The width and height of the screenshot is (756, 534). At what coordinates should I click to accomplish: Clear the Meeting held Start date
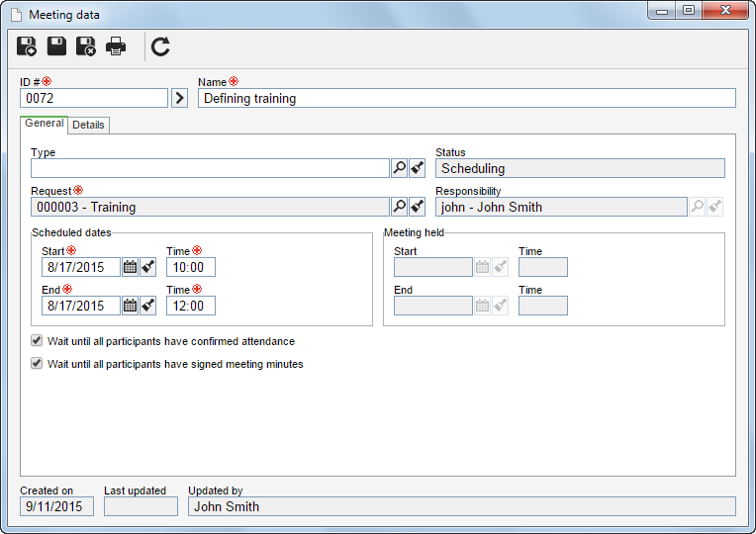click(x=501, y=267)
